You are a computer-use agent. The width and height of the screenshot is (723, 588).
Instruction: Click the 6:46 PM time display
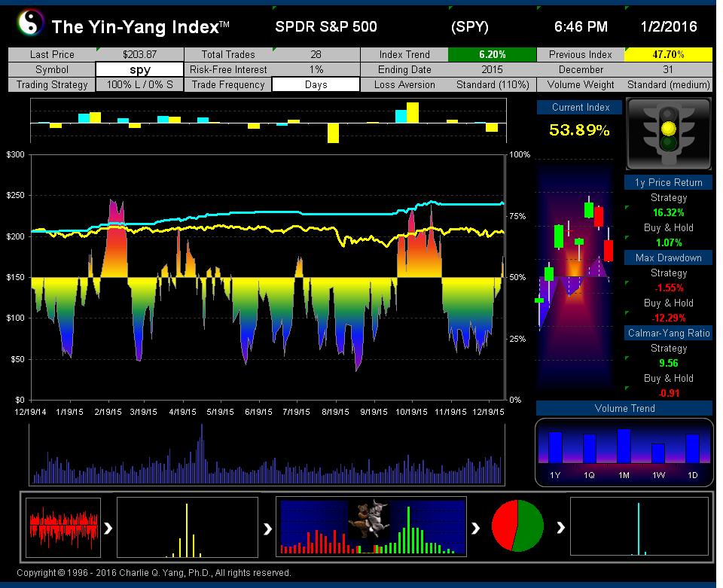click(581, 27)
